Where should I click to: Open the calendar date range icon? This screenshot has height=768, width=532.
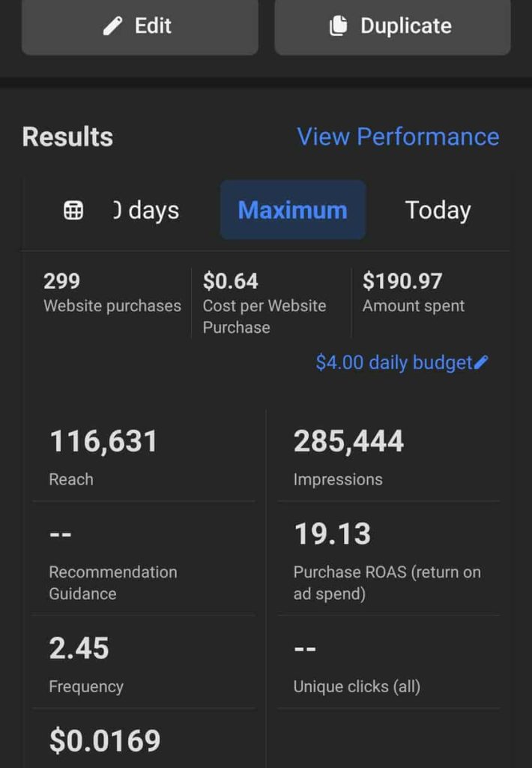point(73,211)
